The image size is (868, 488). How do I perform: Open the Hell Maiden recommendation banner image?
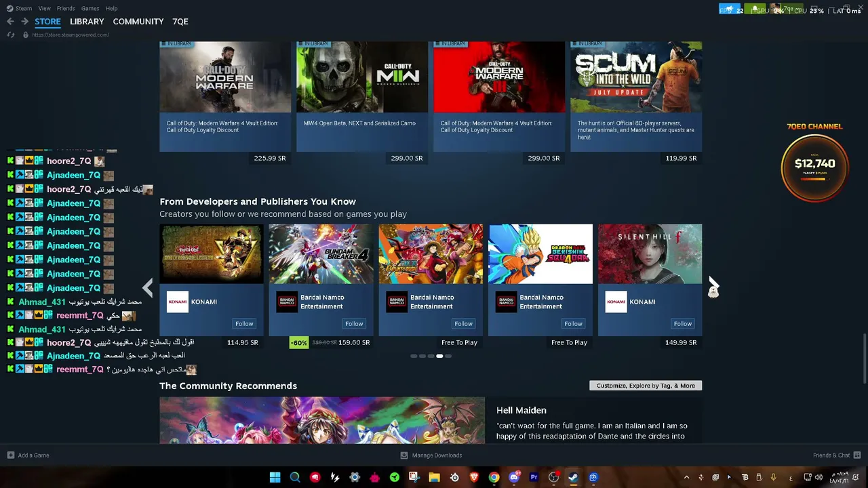[322, 420]
